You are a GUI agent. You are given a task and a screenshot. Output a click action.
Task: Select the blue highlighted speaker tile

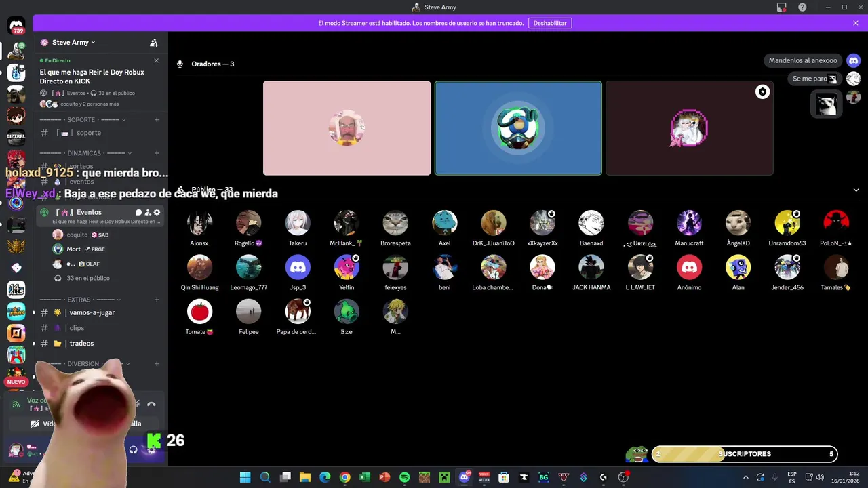tap(518, 128)
